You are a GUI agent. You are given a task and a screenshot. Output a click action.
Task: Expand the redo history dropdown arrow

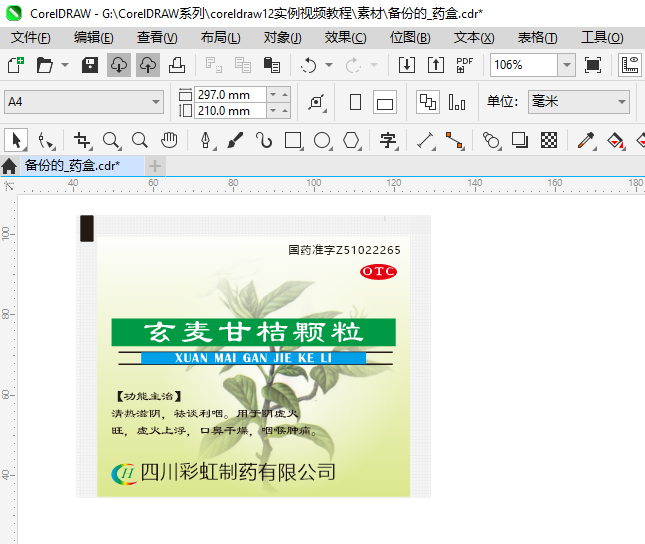pos(374,65)
